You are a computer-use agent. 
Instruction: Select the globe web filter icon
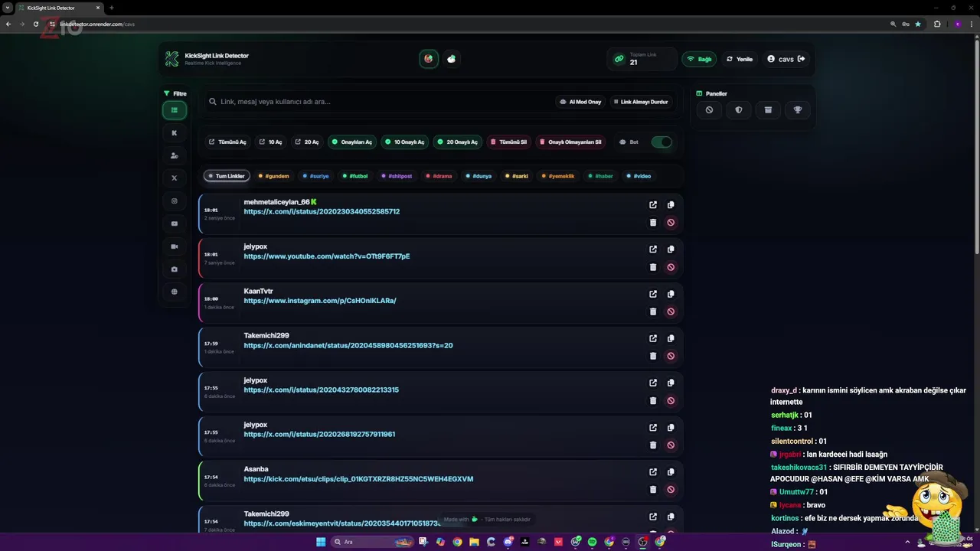[175, 292]
